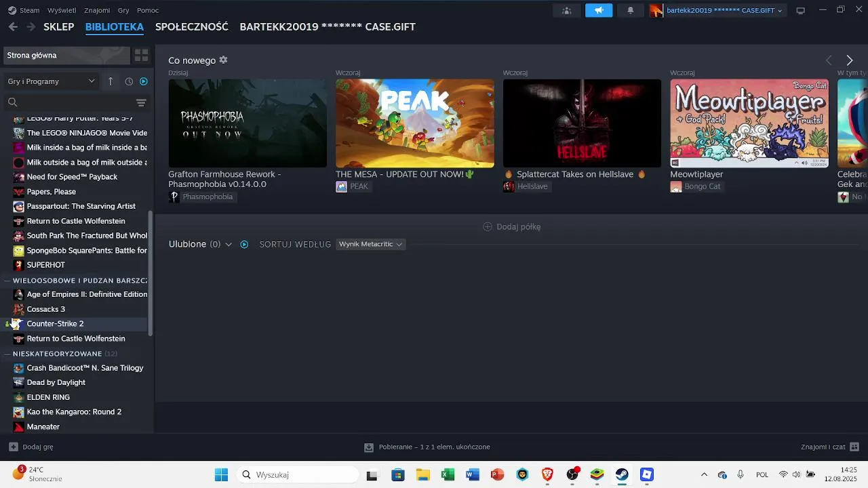Open Excel from Windows taskbar

(448, 474)
